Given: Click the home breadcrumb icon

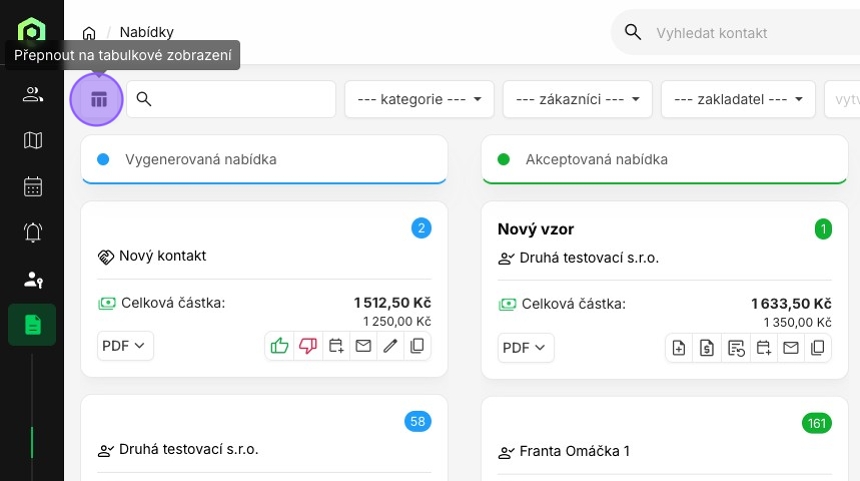Looking at the screenshot, I should point(89,33).
